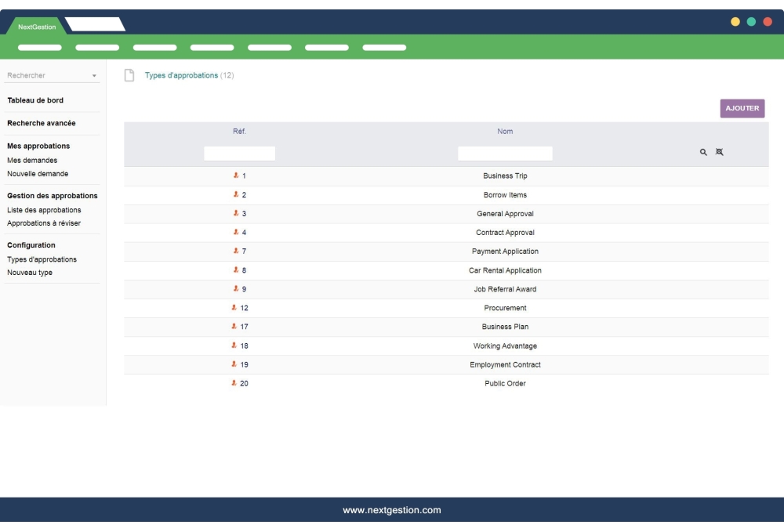Viewport: 784px width, 532px height.
Task: Click the document icon next to Types d'approbations
Action: [128, 75]
